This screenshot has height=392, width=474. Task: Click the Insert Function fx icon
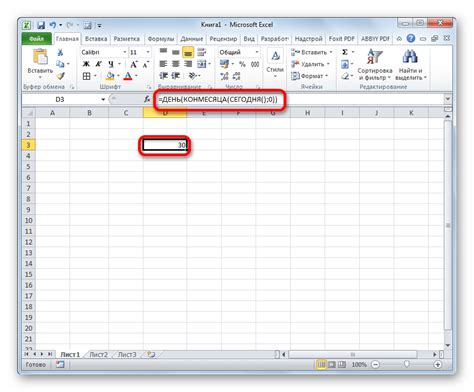click(147, 99)
